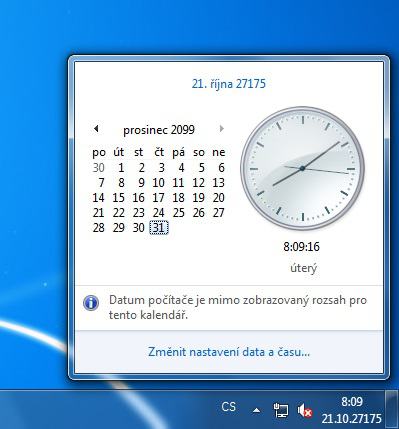Screen dimensions: 399x429
Task: Open the network connection tray icon
Action: tap(281, 410)
